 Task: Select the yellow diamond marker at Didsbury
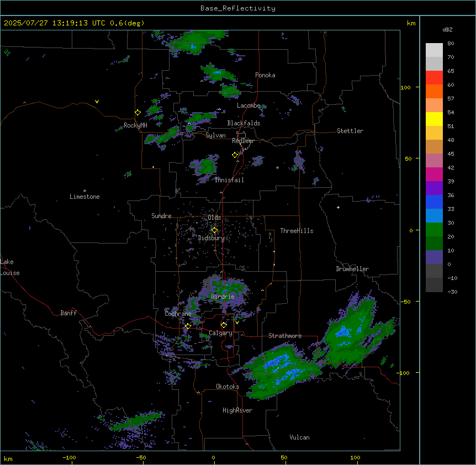pyautogui.click(x=215, y=230)
